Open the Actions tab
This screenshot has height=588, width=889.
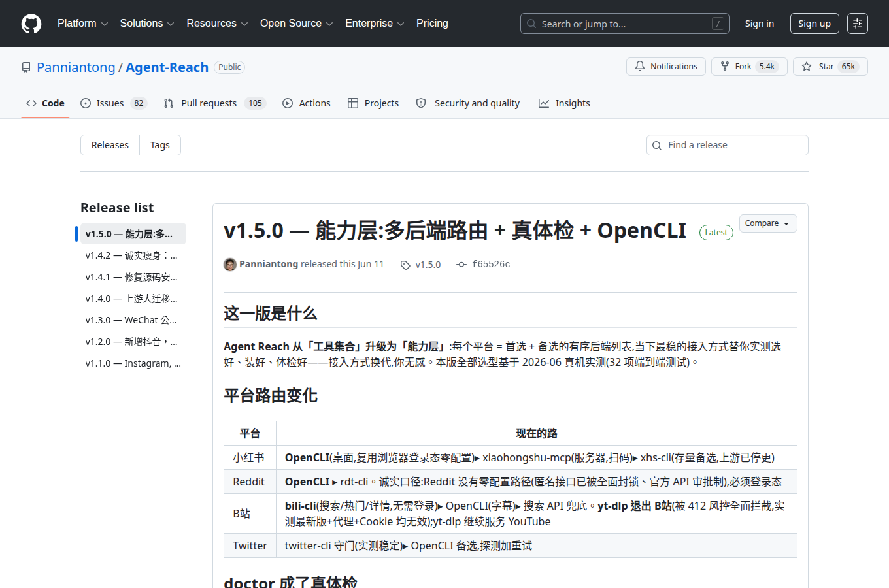(x=307, y=103)
